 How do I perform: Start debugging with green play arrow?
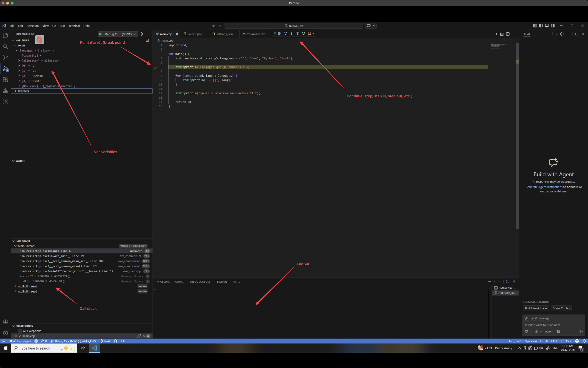coord(100,34)
